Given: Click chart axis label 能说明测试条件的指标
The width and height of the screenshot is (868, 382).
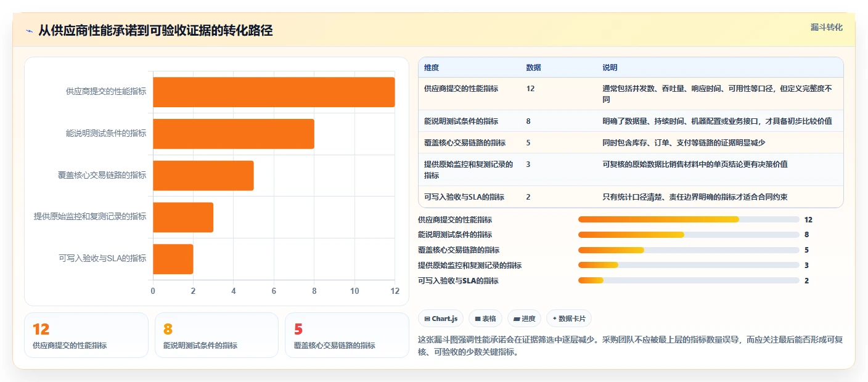Looking at the screenshot, I should tap(106, 134).
